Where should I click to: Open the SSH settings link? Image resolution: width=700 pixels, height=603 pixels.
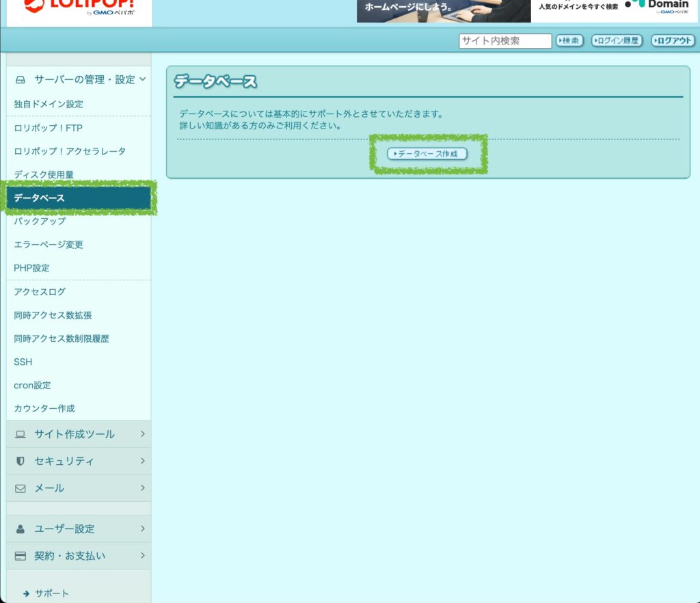coord(23,362)
